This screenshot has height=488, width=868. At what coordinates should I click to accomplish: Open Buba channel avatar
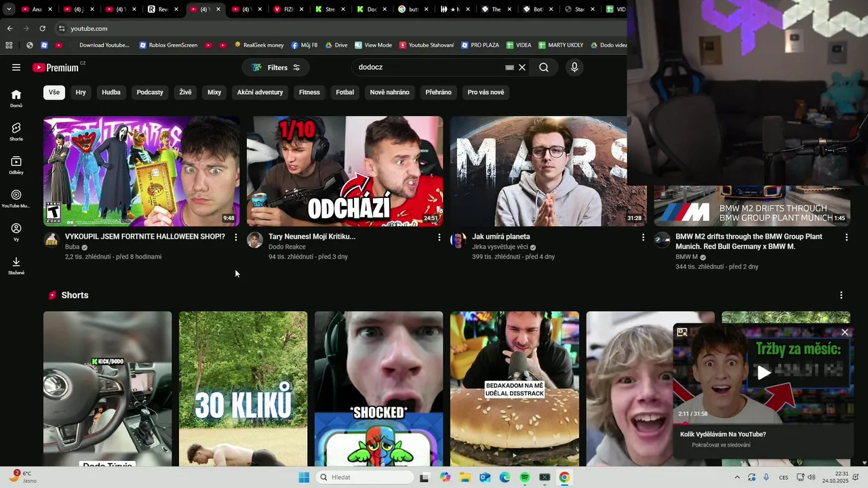51,240
